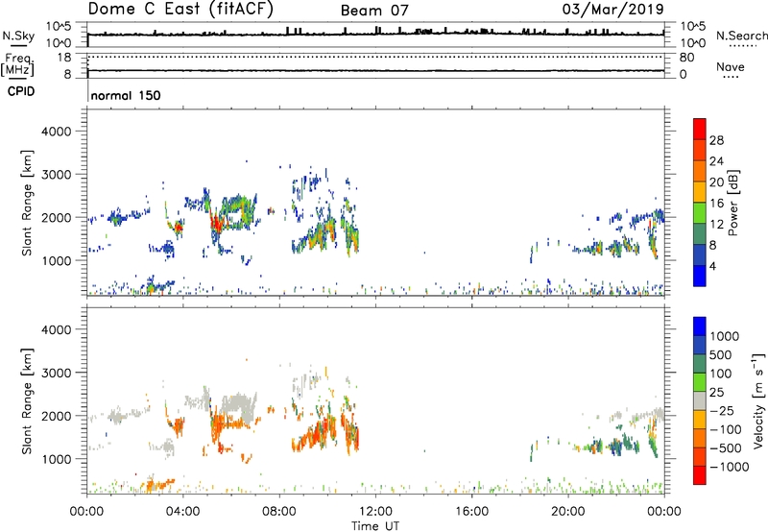Click the '08:00' time tick label
This screenshot has width=768, height=532.
click(278, 512)
